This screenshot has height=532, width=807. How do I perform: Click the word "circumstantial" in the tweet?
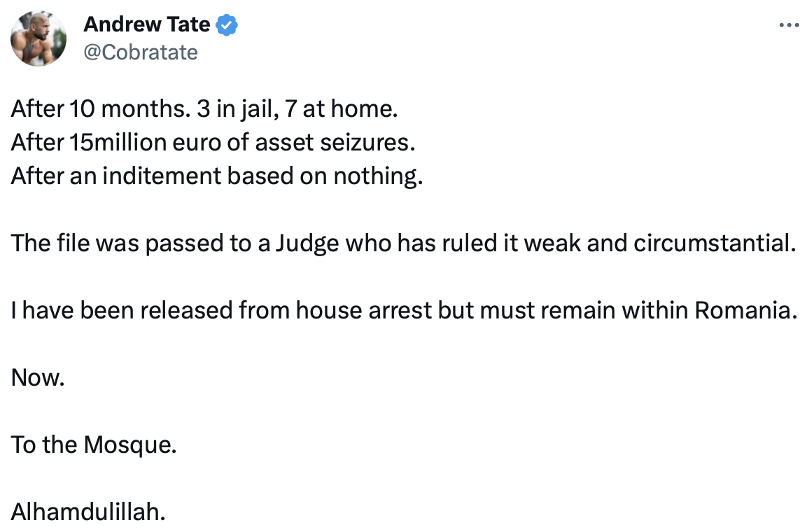[x=715, y=243]
